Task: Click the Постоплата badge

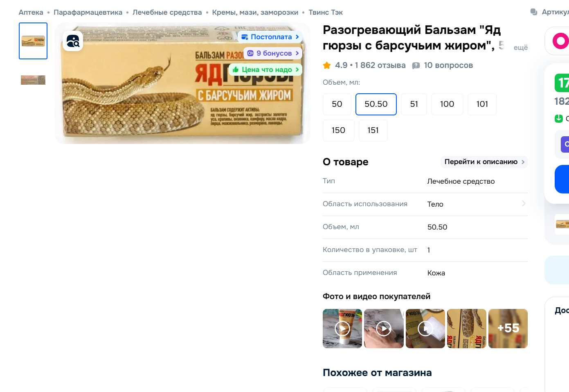Action: coord(270,37)
